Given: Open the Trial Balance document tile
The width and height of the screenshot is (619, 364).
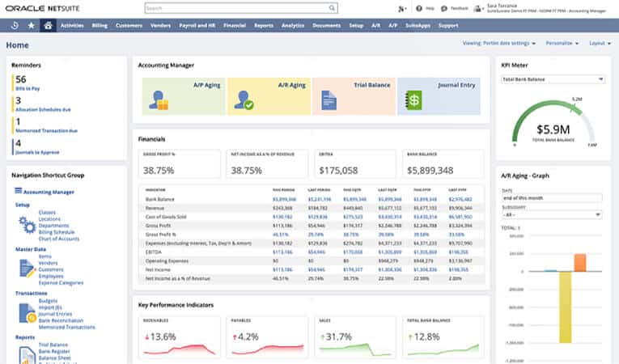Looking at the screenshot, I should pyautogui.click(x=354, y=96).
